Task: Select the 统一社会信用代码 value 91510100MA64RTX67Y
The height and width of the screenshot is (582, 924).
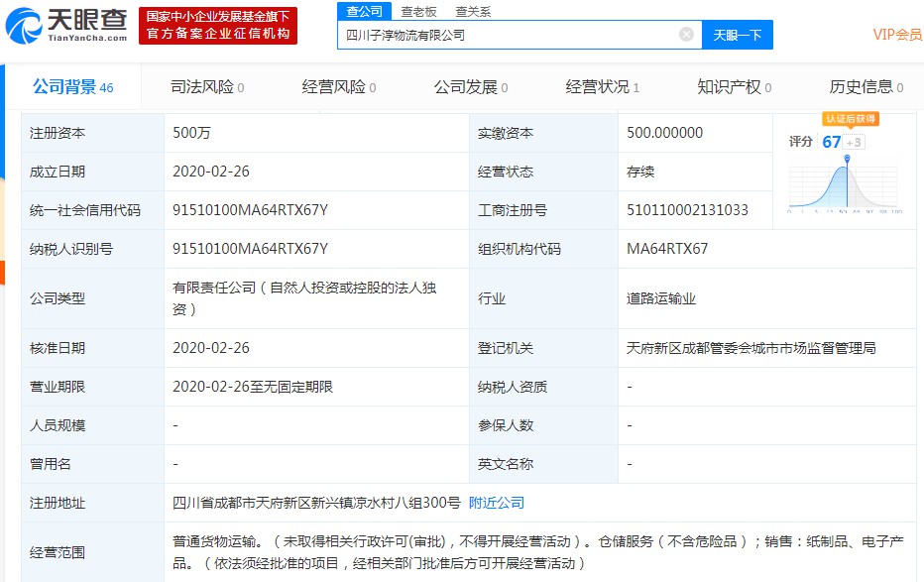Action: (250, 210)
